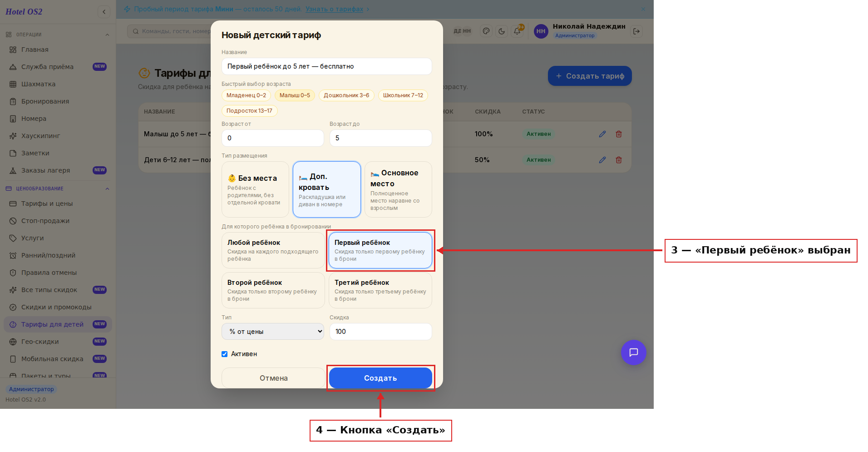Open the Тип "% от цены" dropdown
Screen dimensions: 868x452
[273, 332]
